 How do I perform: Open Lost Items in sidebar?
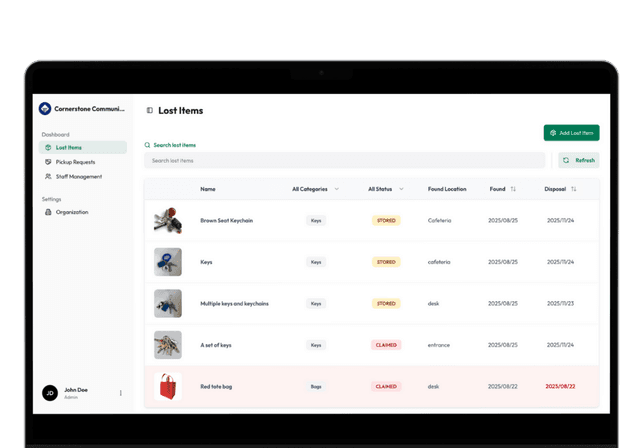tap(69, 148)
